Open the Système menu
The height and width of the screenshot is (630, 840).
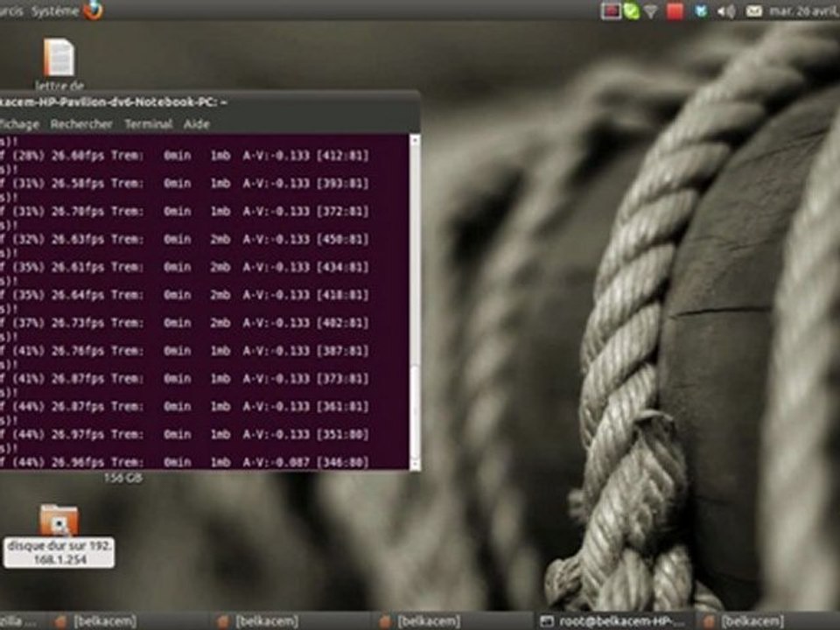pyautogui.click(x=55, y=10)
